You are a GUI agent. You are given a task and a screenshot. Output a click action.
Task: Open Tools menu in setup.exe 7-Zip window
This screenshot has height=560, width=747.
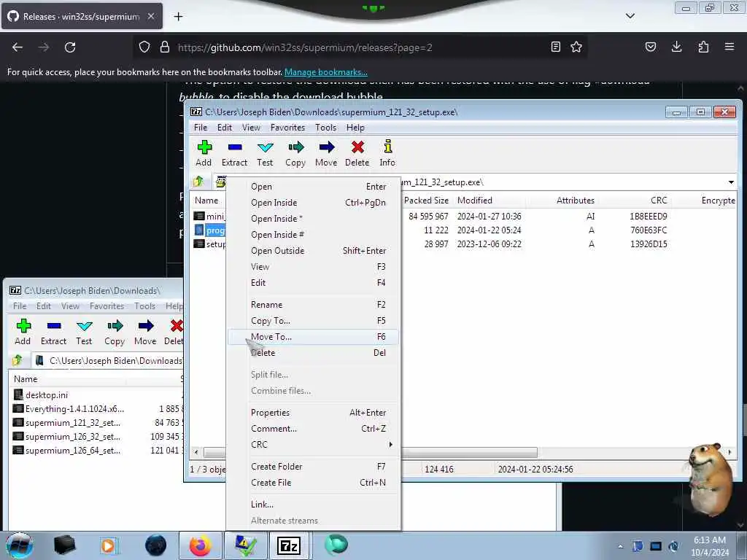tap(326, 128)
